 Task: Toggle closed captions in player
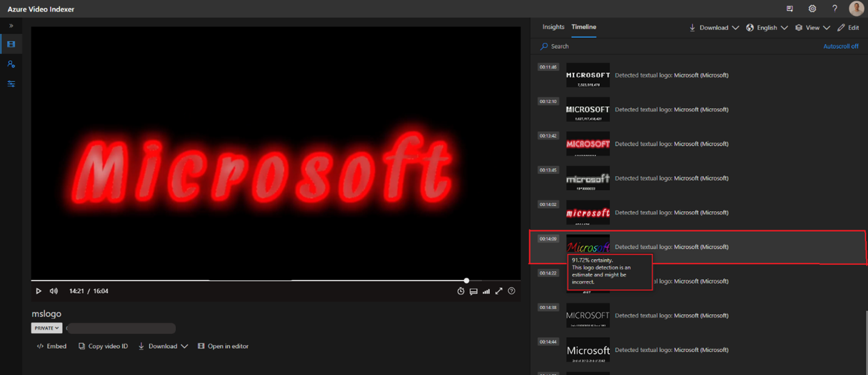click(473, 291)
